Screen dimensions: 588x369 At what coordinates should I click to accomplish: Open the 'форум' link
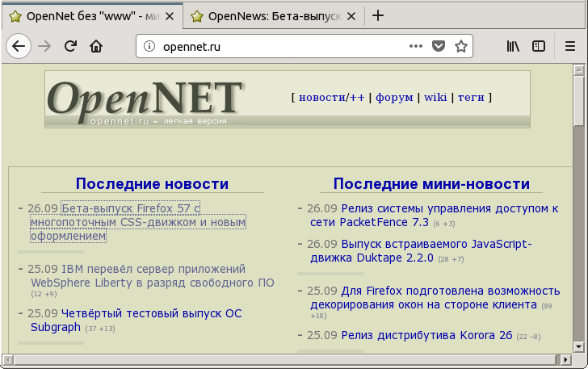tap(394, 98)
